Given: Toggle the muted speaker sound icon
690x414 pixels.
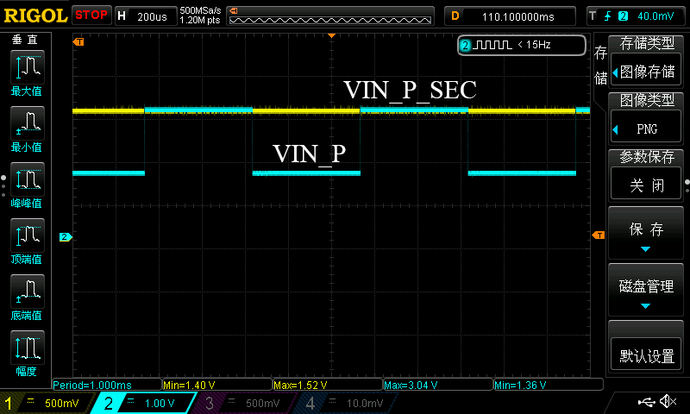Looking at the screenshot, I should (x=668, y=401).
